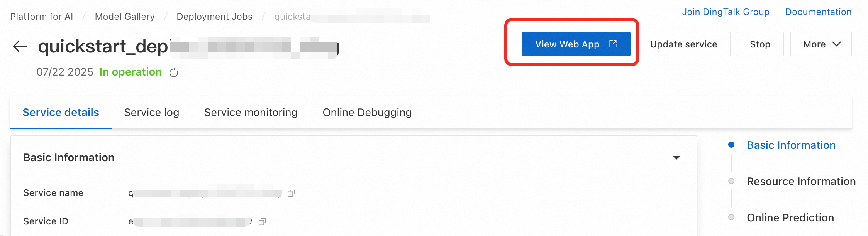Go to Deployment Jobs breadcrumb
Viewport: 868px width, 236px height.
214,17
